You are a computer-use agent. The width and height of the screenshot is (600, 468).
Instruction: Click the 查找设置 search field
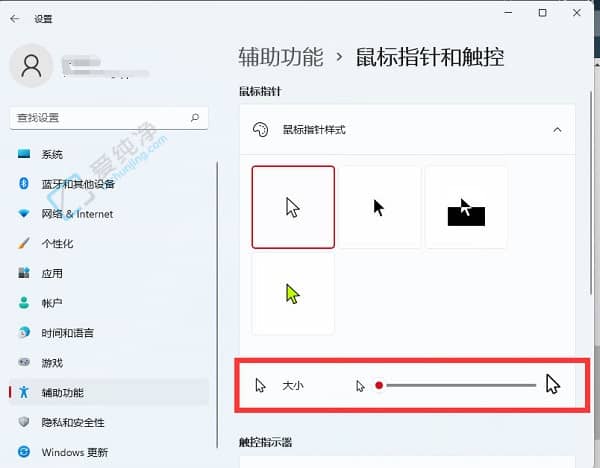click(109, 118)
